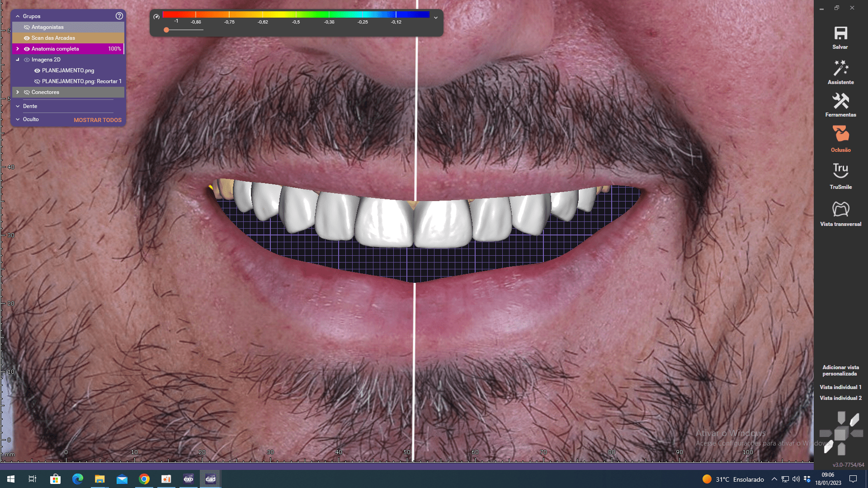Show the Antagonistas group
This screenshot has width=868, height=488.
[27, 27]
